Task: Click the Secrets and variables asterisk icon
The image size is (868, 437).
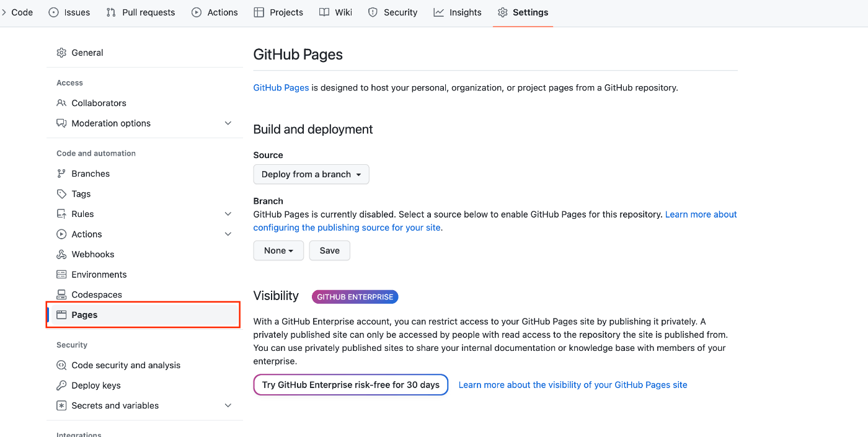Action: pos(61,405)
